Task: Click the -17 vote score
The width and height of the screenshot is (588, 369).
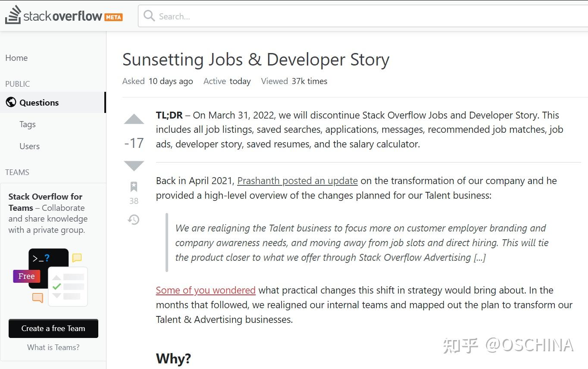Action: tap(134, 143)
